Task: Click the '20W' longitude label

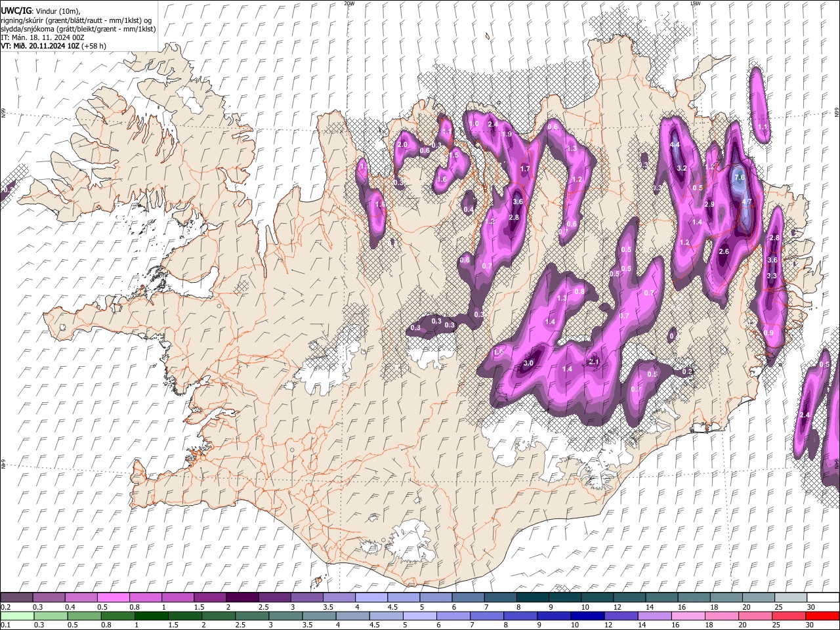Action: 349,3
